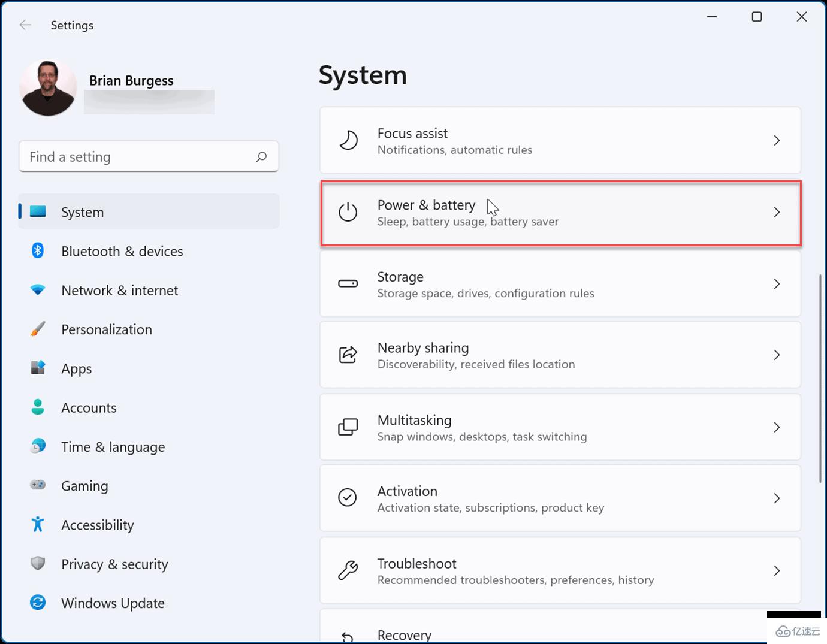Click the Power & battery power icon
Screen dimensions: 827x644
[348, 212]
